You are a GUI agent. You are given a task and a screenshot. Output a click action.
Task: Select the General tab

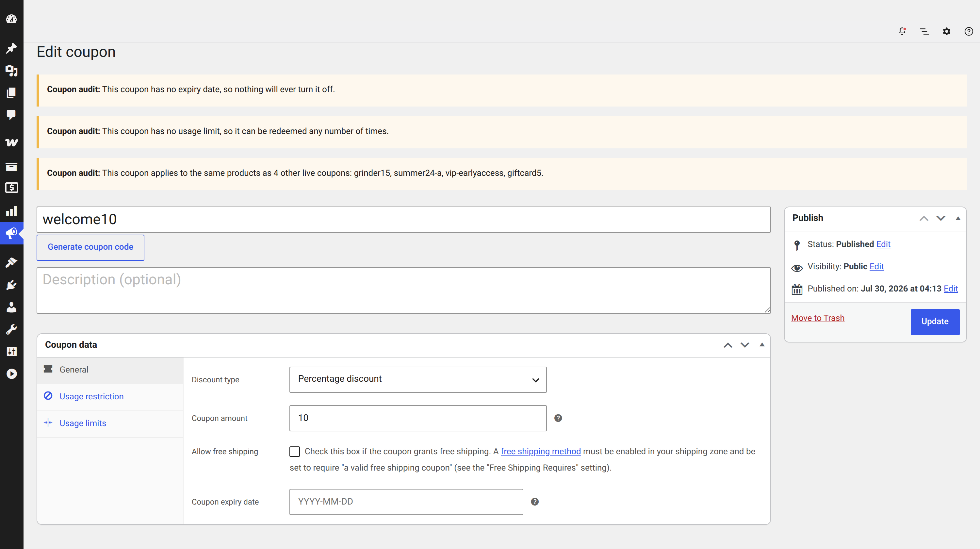tap(110, 370)
